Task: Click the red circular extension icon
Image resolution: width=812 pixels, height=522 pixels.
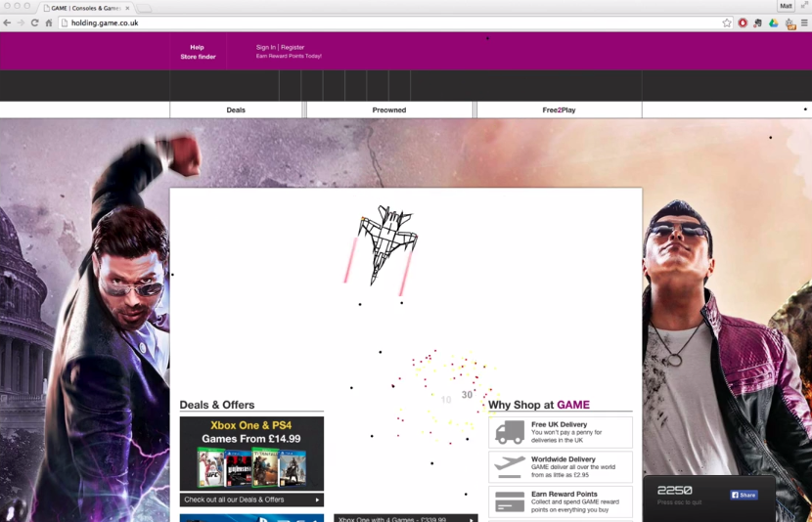Action: coord(743,22)
